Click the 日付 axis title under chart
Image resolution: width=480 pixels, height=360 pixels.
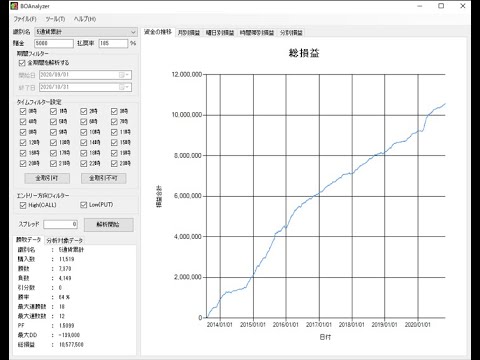(325, 337)
